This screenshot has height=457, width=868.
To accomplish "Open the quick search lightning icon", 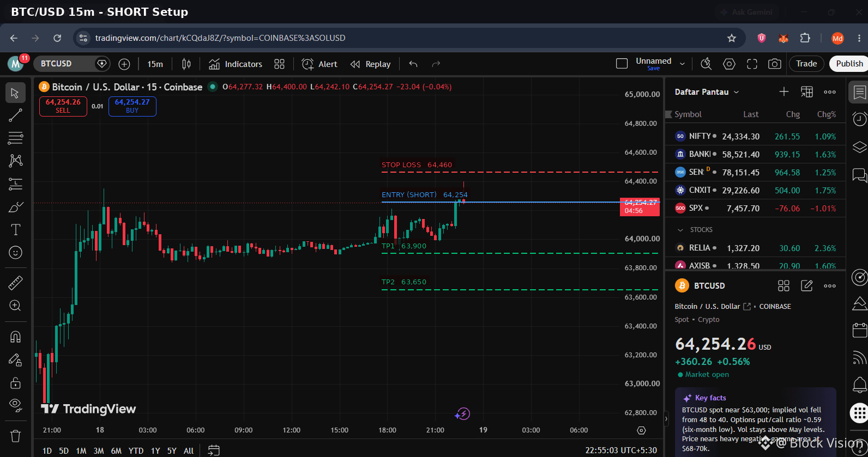I will [706, 64].
